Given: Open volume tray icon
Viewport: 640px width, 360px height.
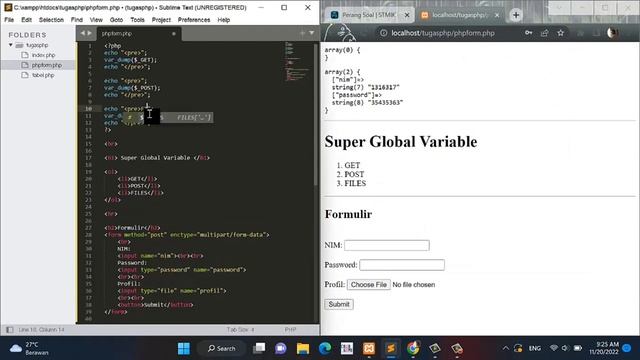Looking at the screenshot, I should [565, 348].
